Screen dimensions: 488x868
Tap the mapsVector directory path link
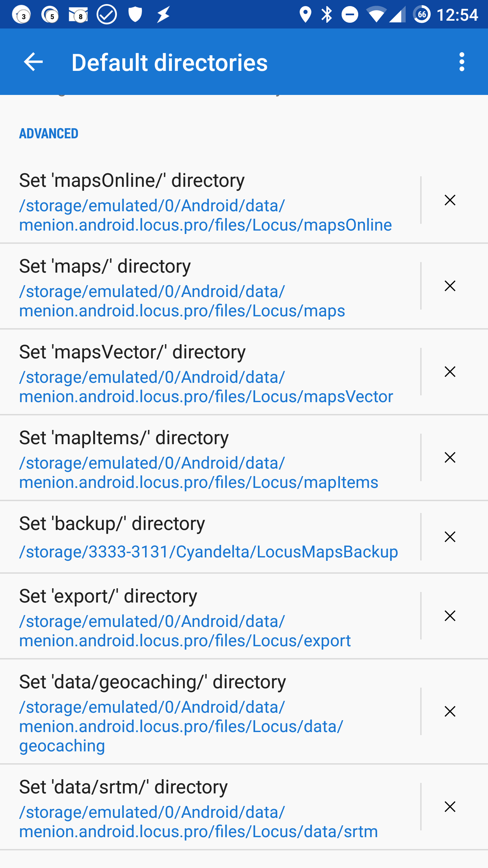[205, 387]
